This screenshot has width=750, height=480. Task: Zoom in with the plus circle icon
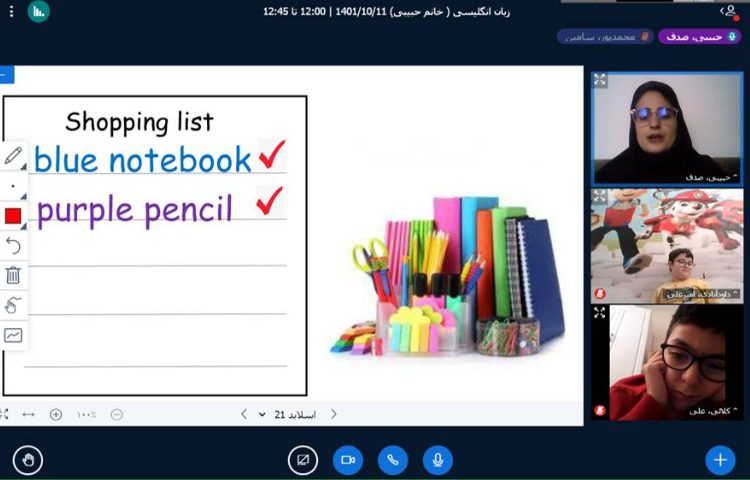(x=56, y=414)
